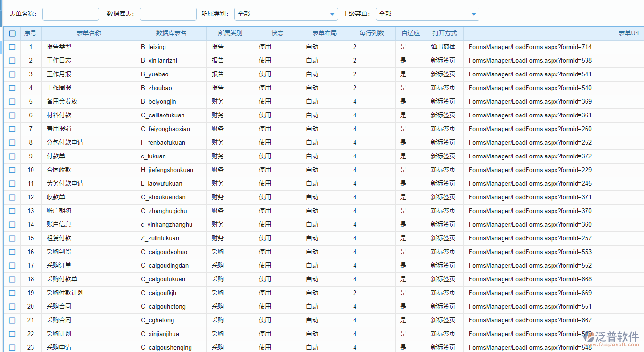Toggle the select-all checkbox in the header row

pos(12,33)
